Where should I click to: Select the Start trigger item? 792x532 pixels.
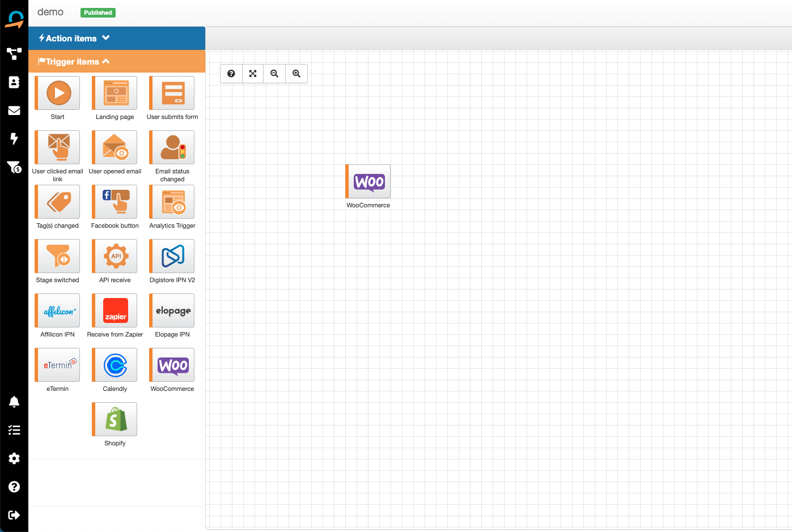pos(57,93)
